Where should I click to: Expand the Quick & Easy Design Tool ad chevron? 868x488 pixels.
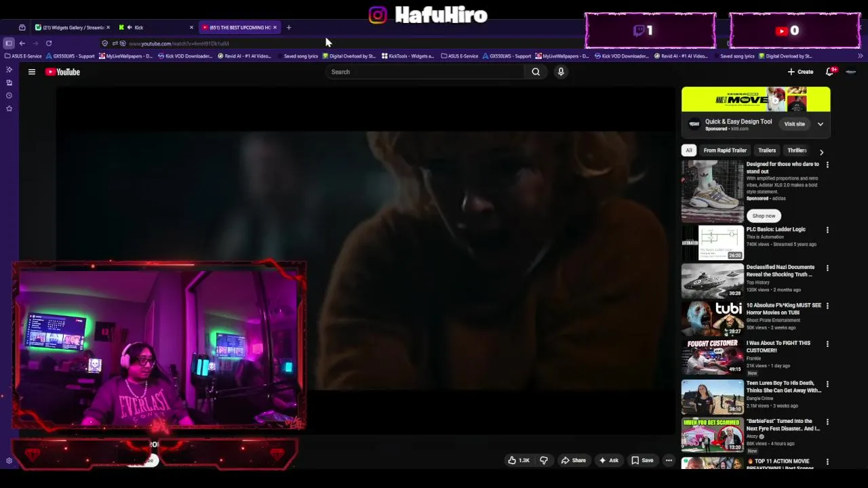click(821, 125)
